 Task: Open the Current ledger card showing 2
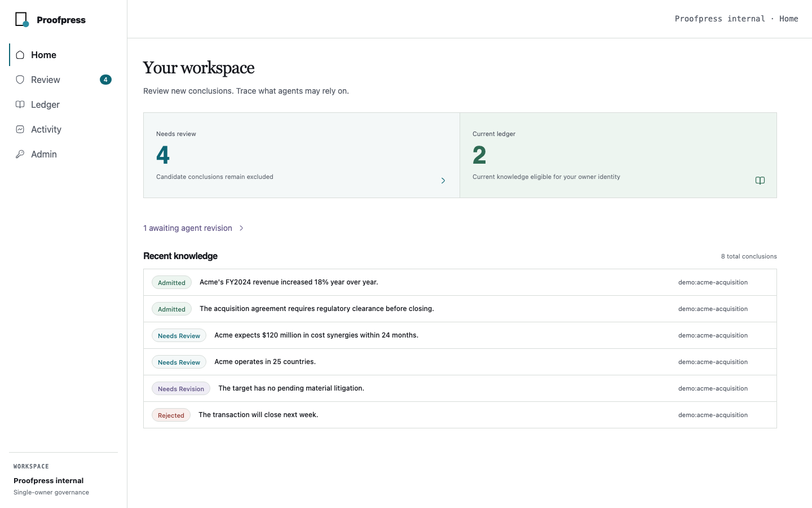tap(619, 155)
